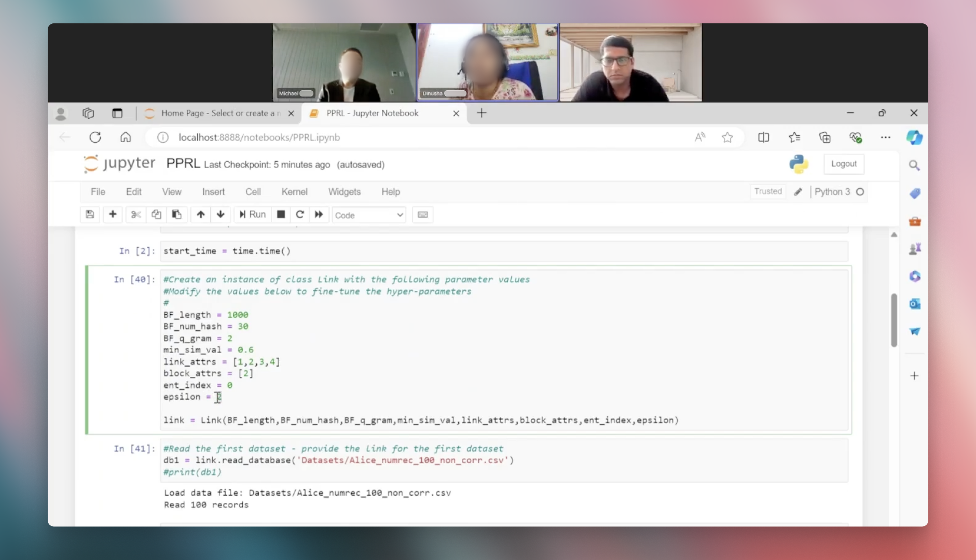Open the Cell menu
Viewport: 976px width, 560px height.
coord(253,192)
